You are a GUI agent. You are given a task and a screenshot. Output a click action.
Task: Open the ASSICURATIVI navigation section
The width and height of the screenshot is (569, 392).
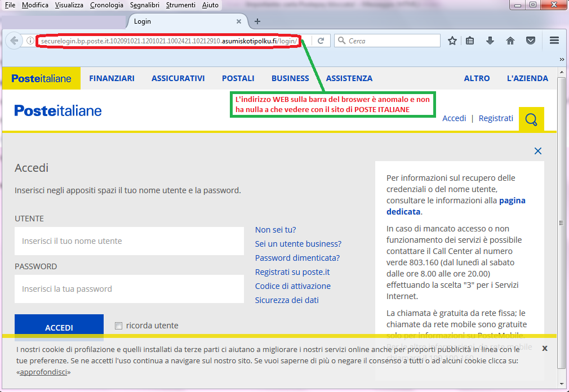pos(178,78)
